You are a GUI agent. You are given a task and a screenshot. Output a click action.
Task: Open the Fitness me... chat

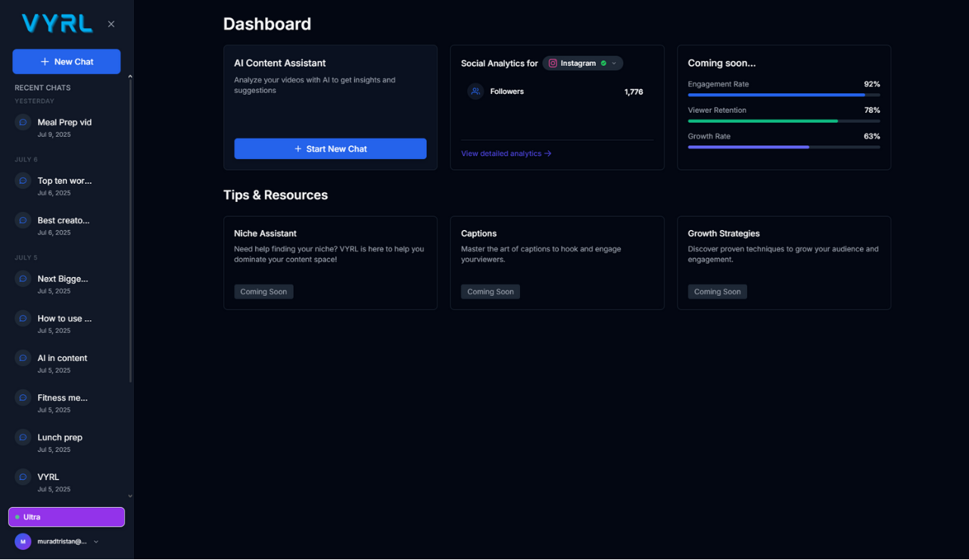tap(67, 403)
